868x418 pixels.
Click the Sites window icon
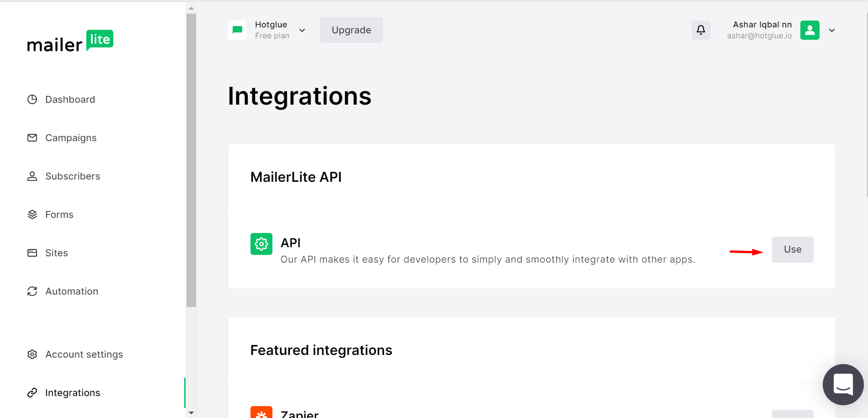click(x=32, y=253)
